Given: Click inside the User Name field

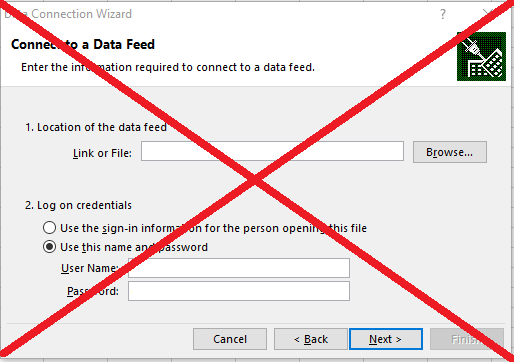Looking at the screenshot, I should pos(239,268).
